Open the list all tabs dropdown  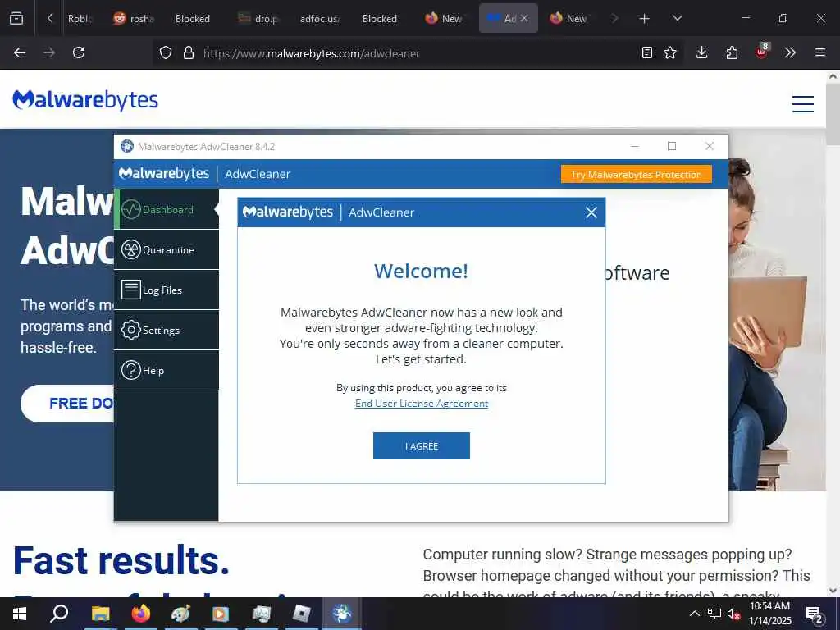coord(677,18)
